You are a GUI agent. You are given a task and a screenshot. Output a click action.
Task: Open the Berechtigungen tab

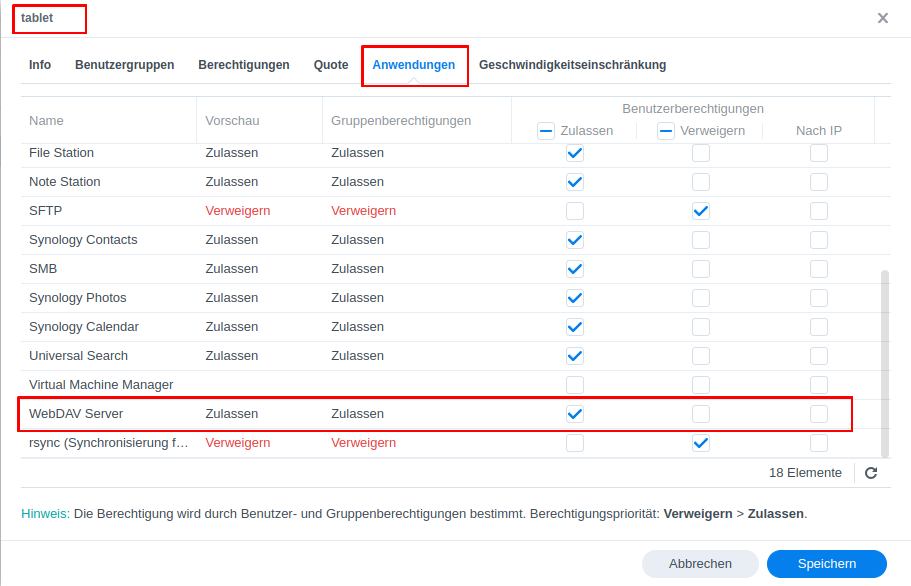coord(244,65)
